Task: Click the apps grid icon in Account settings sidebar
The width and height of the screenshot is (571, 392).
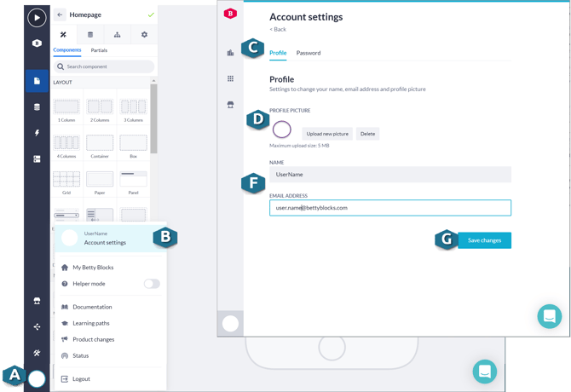Action: coord(230,78)
